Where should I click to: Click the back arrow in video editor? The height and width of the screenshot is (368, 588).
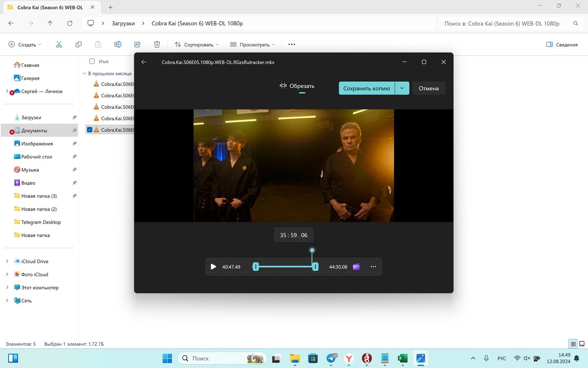144,62
